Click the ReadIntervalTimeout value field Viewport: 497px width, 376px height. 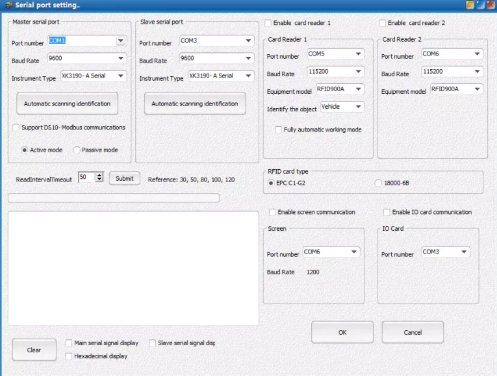point(87,177)
